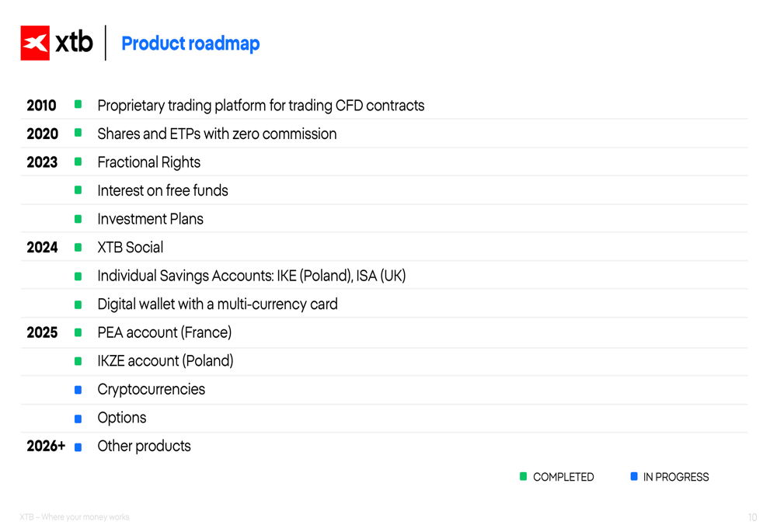Select the 2024 year label
Screen dimensions: 777x532
point(42,248)
